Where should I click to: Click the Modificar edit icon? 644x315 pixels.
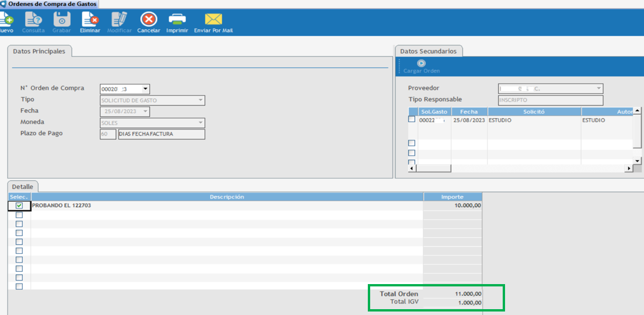pos(120,19)
